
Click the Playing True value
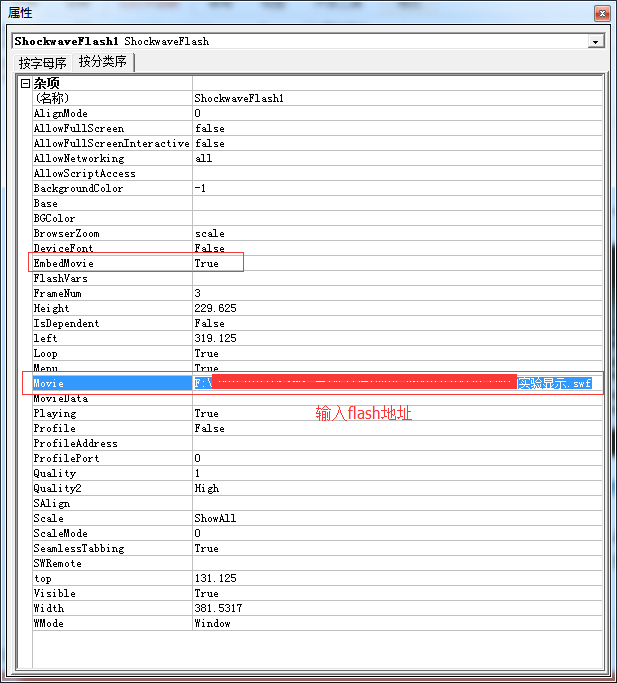pyautogui.click(x=397, y=413)
